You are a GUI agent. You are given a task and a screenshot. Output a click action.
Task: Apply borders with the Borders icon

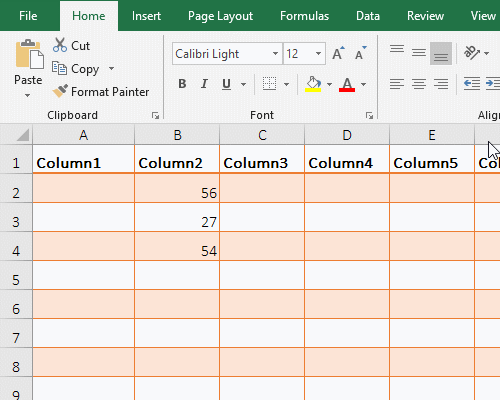pos(269,84)
